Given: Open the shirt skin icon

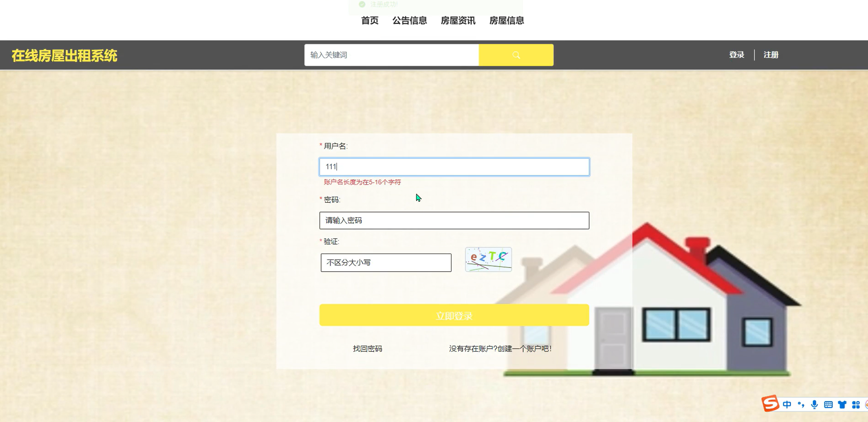Looking at the screenshot, I should tap(842, 405).
